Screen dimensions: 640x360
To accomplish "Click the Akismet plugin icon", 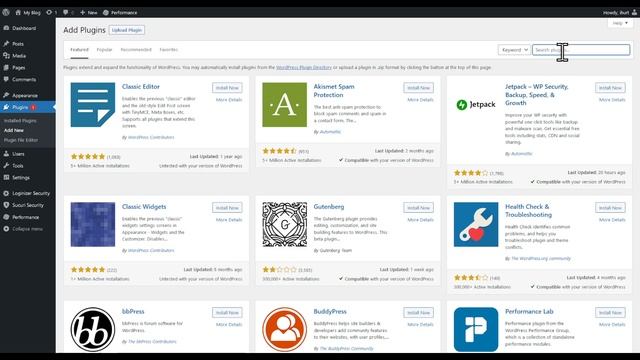I will point(284,104).
